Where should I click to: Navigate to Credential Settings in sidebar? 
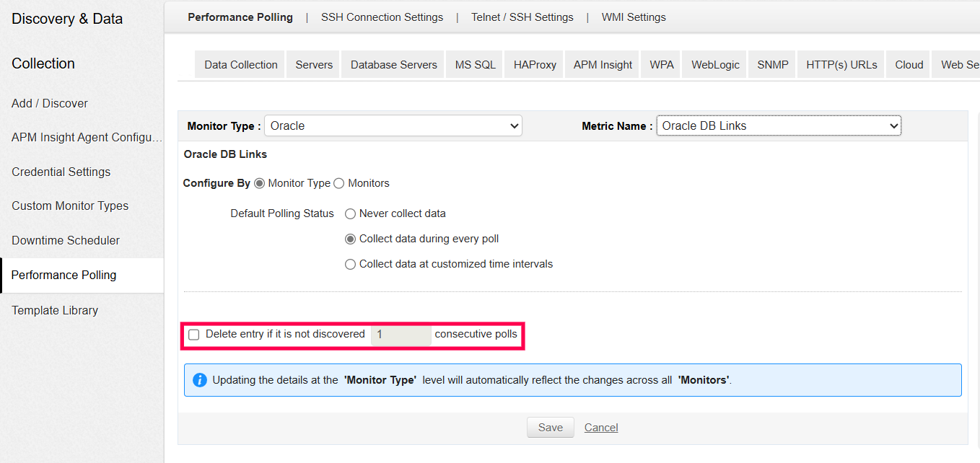pyautogui.click(x=61, y=172)
